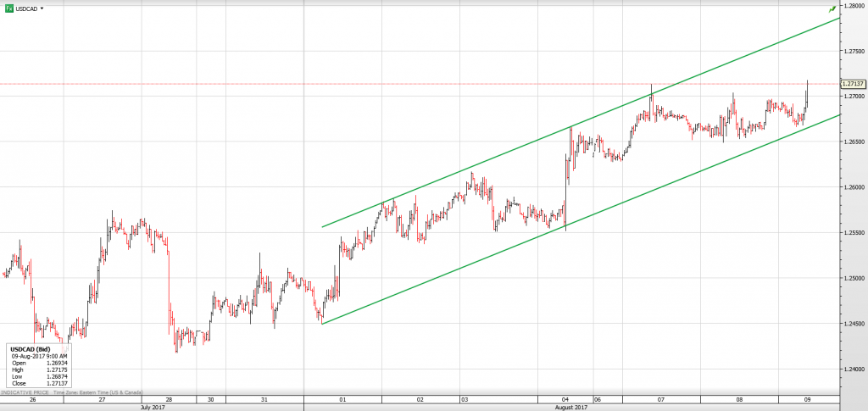Click the USDCAD (Bid) OHLC data box
Viewport: 868px width, 411px height.
[39, 365]
